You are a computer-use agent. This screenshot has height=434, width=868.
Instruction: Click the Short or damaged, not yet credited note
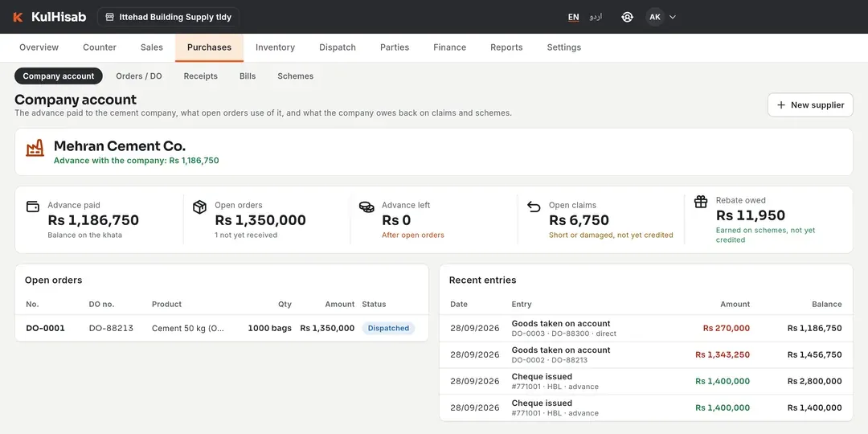tap(611, 235)
